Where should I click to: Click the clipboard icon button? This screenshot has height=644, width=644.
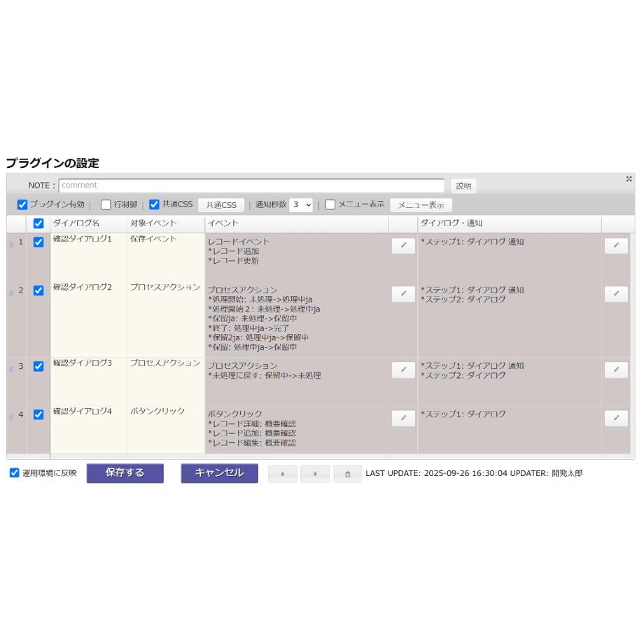pos(347,474)
